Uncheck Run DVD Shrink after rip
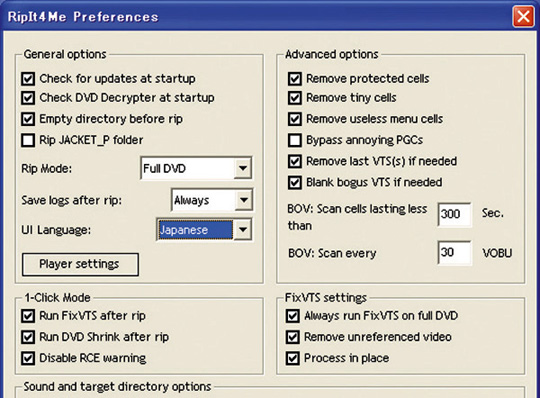The image size is (540, 398). click(x=28, y=337)
